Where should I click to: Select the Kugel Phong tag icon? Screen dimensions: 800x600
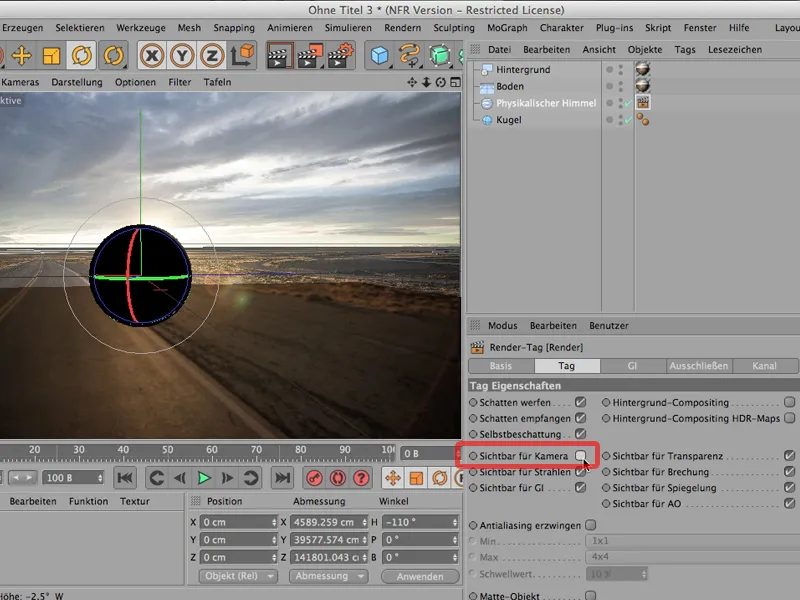pos(643,120)
